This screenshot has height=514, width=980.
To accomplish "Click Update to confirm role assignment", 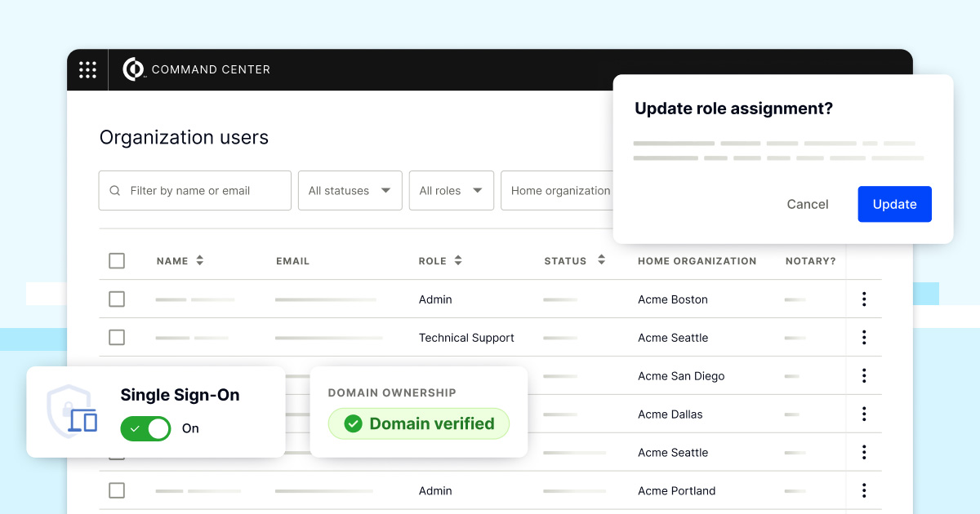I will click(x=894, y=204).
